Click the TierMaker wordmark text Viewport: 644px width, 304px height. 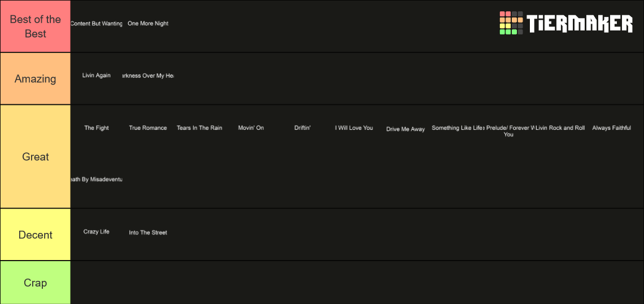tap(580, 23)
